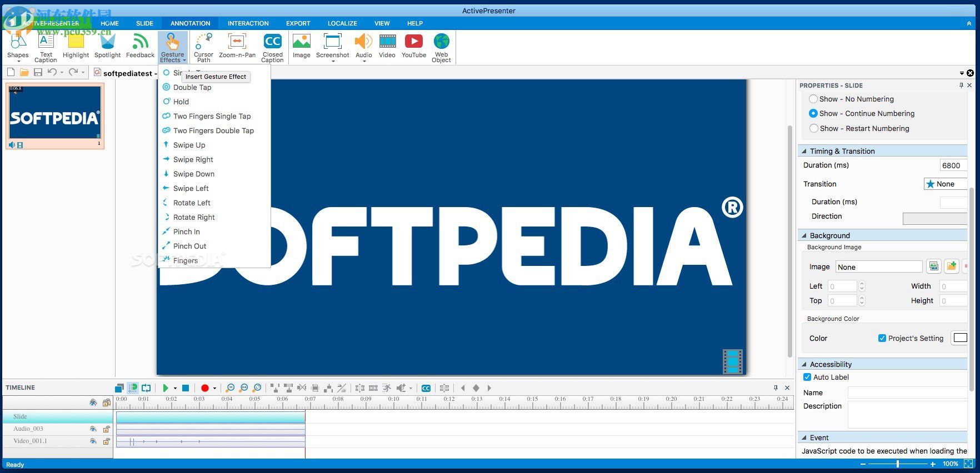Click the red Record button in timeline
This screenshot has width=980, height=473.
coord(204,388)
